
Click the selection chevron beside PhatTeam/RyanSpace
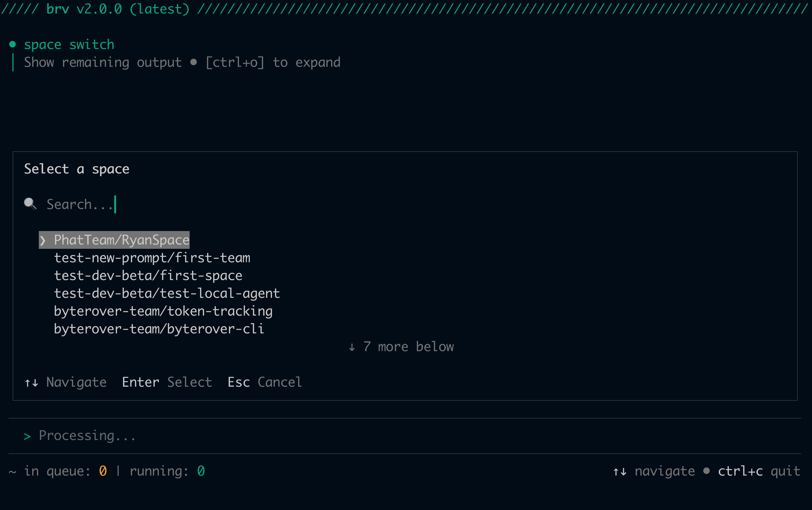[x=43, y=240]
